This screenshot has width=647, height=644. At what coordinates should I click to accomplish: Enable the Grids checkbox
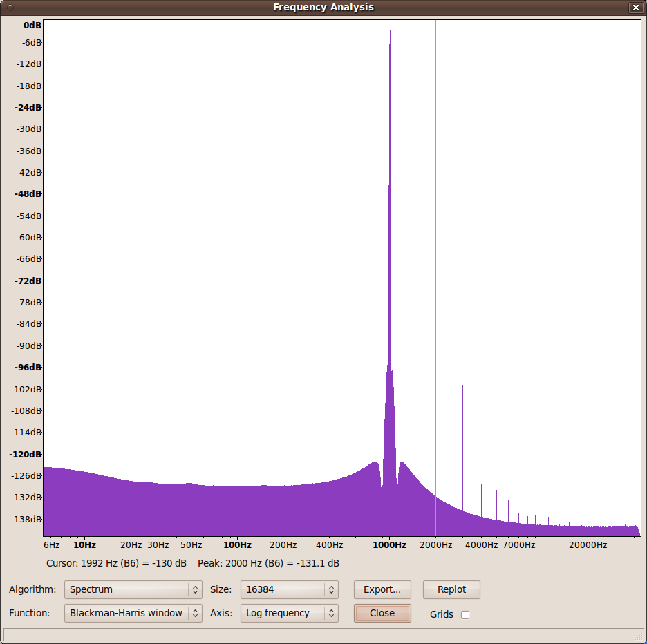[465, 615]
